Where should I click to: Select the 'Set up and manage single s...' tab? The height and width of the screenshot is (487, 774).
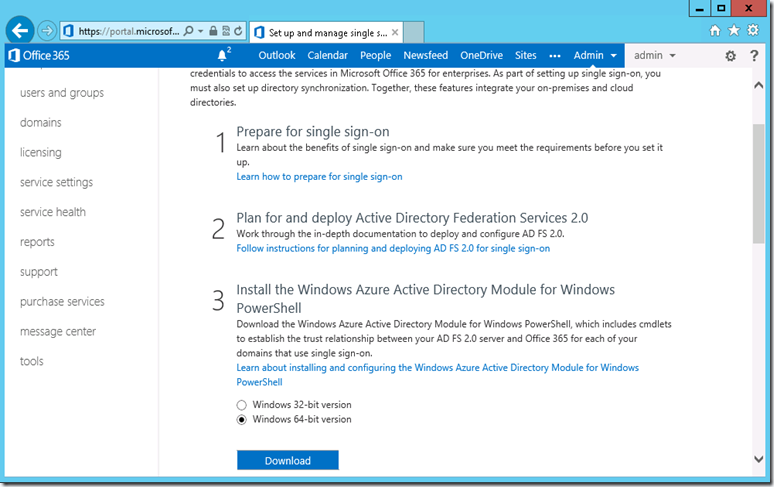pyautogui.click(x=326, y=33)
